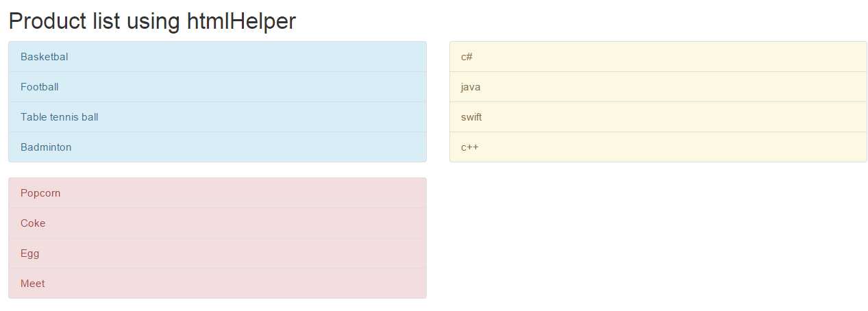Select Popcorn in the red list
This screenshot has height=311, width=868.
point(40,193)
